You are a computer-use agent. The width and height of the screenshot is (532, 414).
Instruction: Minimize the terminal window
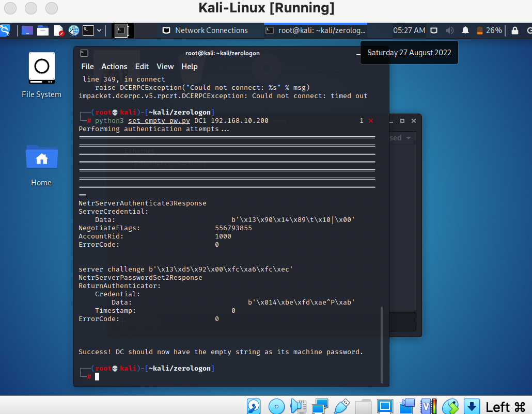coord(358,54)
